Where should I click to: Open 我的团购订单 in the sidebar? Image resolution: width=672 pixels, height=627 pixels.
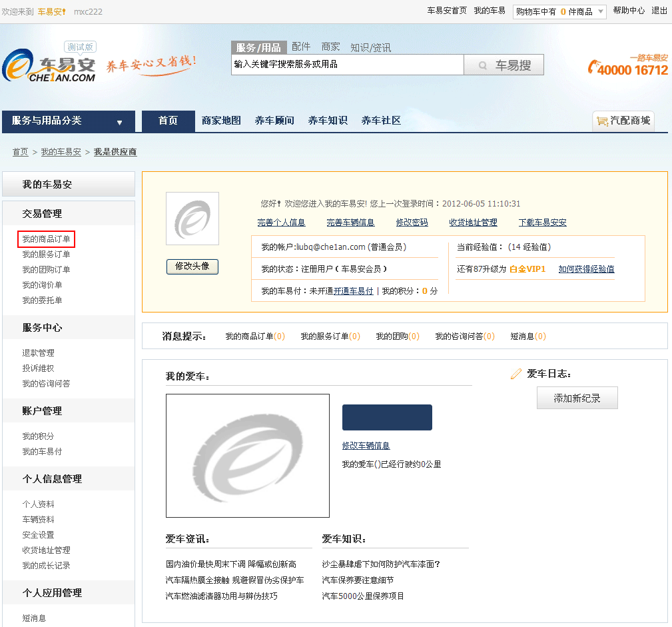tap(46, 270)
